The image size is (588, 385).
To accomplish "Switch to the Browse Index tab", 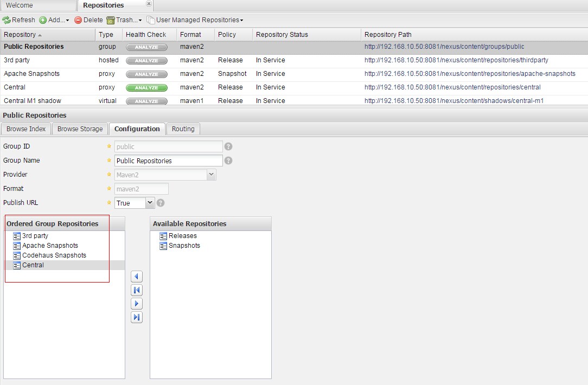I will (x=26, y=129).
